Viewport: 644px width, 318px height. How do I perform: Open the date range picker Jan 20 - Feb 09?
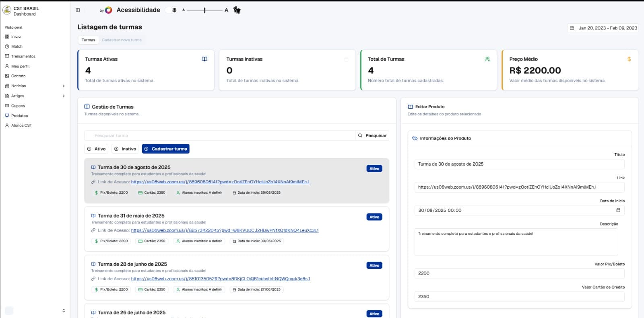click(603, 28)
